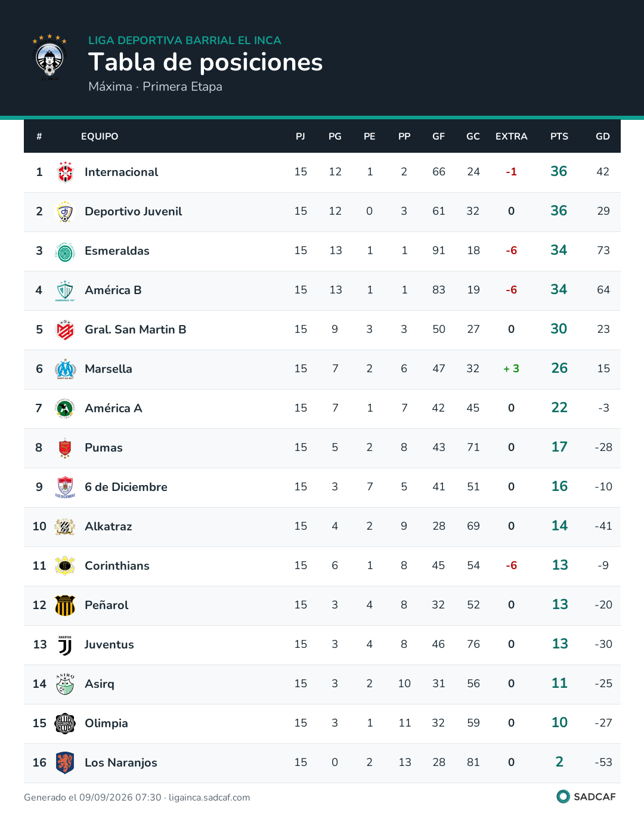
Task: Click the Esmeraldas team crest
Action: click(x=65, y=251)
